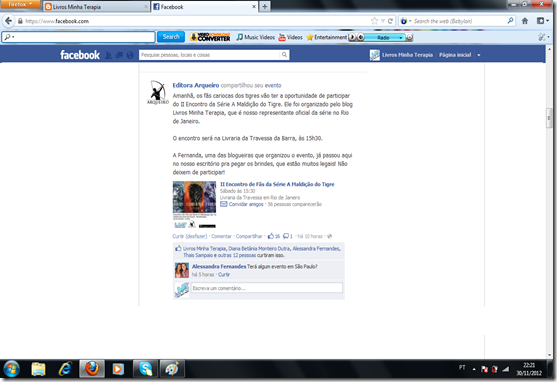Click the Firefox back arrow button
The image size is (557, 382).
[x=9, y=21]
